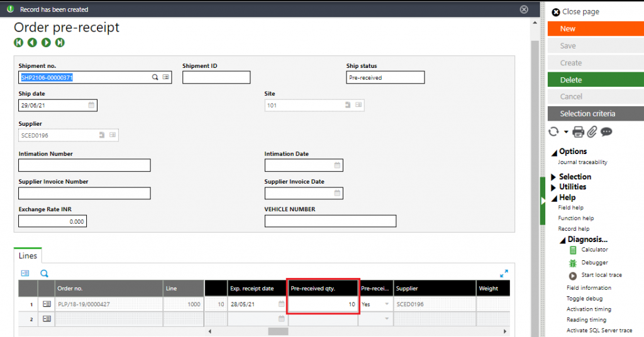
Task: Collapse the Help section
Action: pyautogui.click(x=554, y=199)
